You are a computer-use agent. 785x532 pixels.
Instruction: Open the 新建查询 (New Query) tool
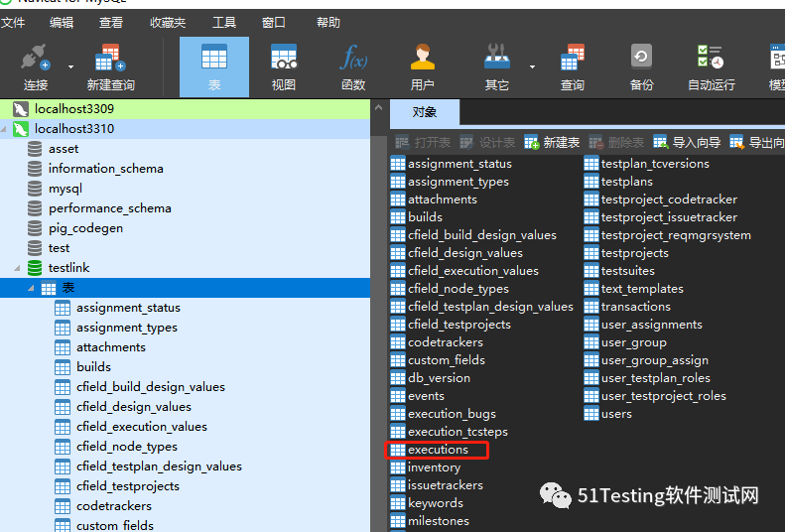(x=110, y=66)
